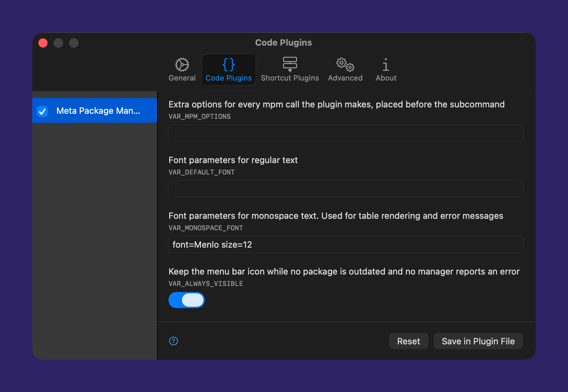568x392 pixels.
Task: Click the General tab label
Action: [x=182, y=78]
